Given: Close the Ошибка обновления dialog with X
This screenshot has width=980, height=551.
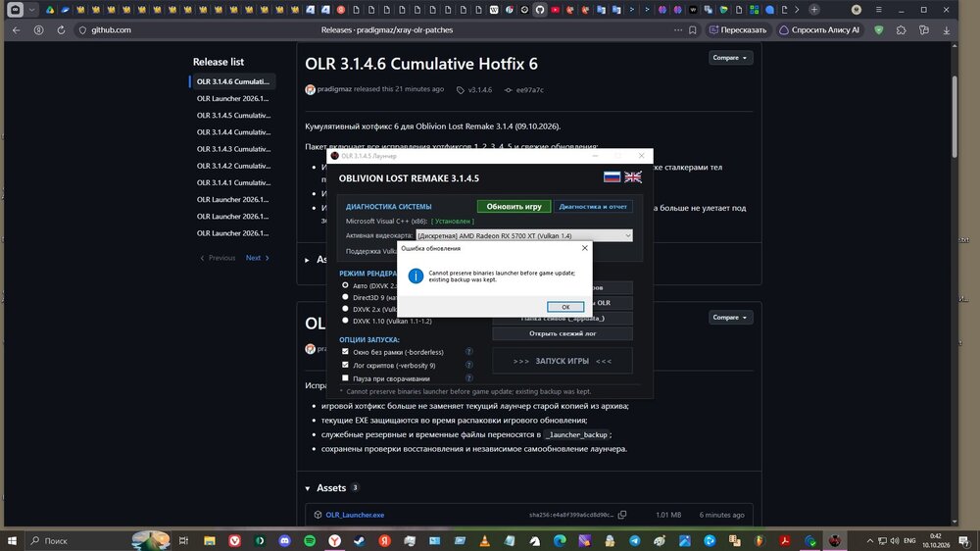Looking at the screenshot, I should point(584,248).
